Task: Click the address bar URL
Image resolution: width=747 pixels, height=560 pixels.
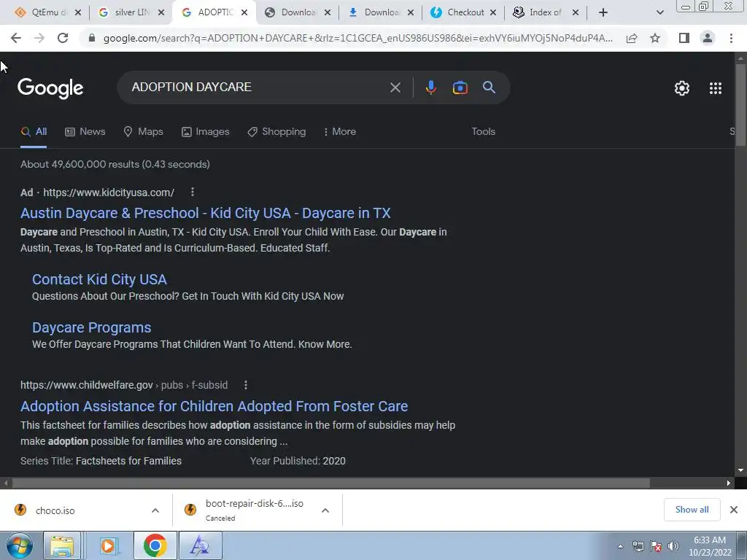Action: 357,38
